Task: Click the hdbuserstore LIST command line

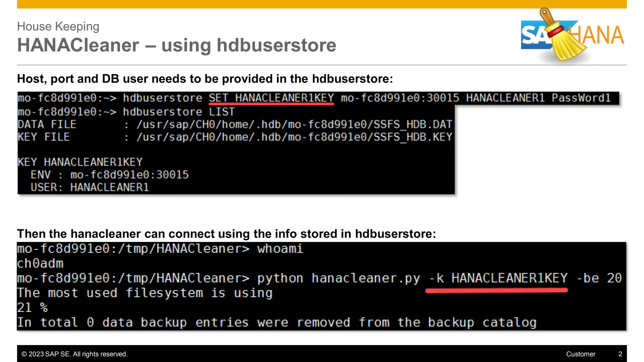Action: 178,112
